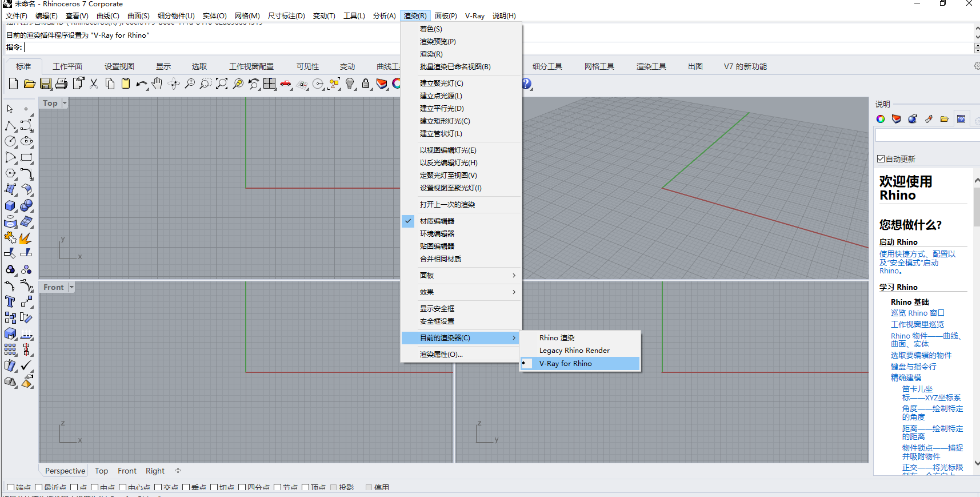
Task: Click the Explode tool icon in sidebar
Action: (26, 238)
